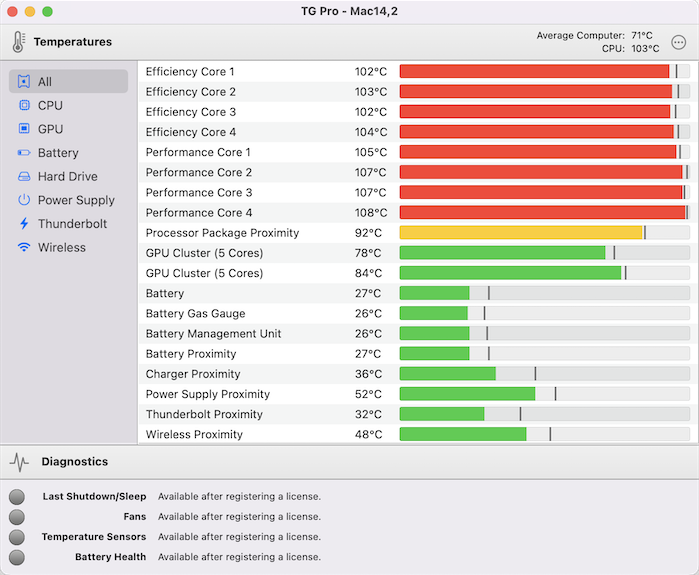Select the Thunderbolt Proximity row label
This screenshot has height=575, width=699.
(204, 415)
